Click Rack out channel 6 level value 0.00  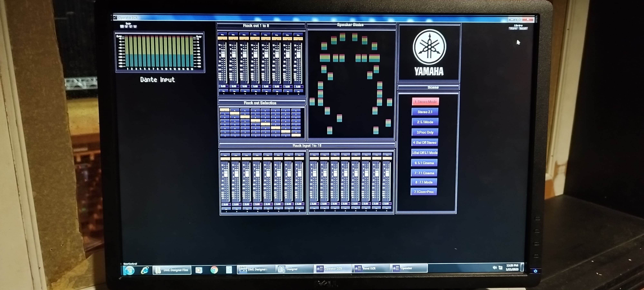[277, 87]
